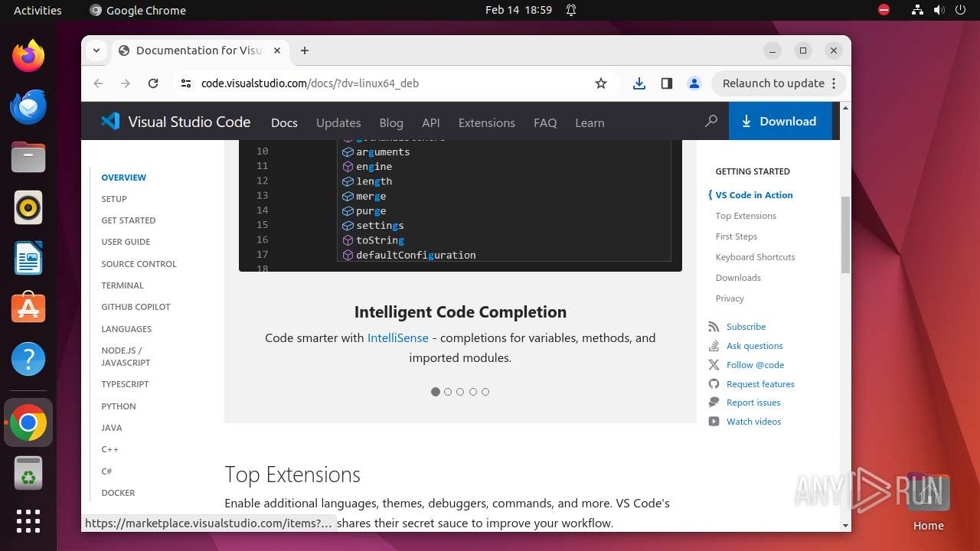Image resolution: width=980 pixels, height=551 pixels.
Task: Select third carousel dot indicator
Action: coord(460,392)
